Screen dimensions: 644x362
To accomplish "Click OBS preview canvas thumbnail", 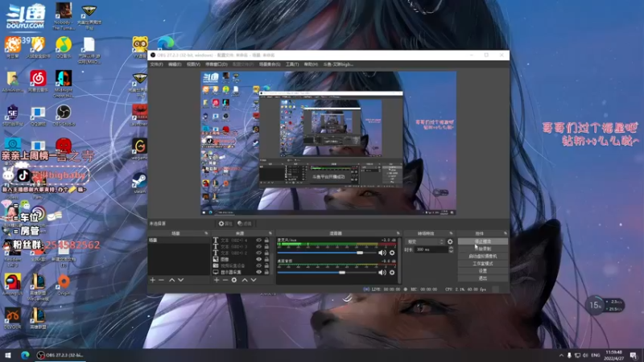I will tap(328, 143).
